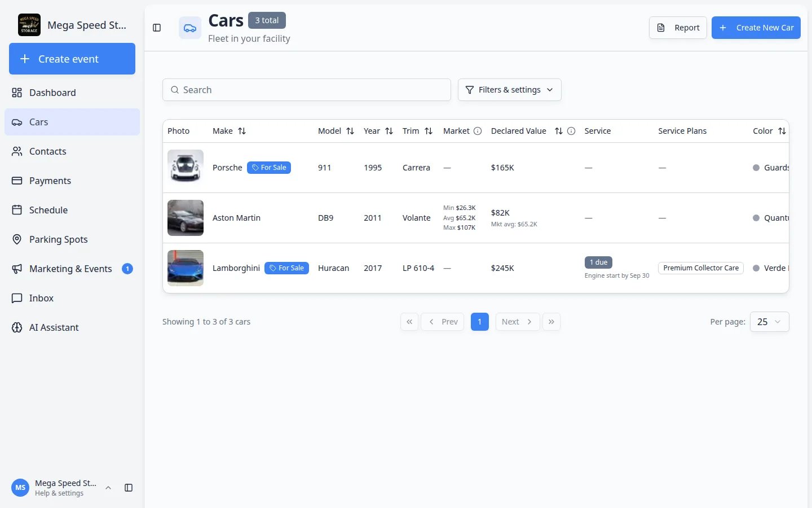Sort the Trim column
This screenshot has height=508, width=812.
tap(429, 131)
